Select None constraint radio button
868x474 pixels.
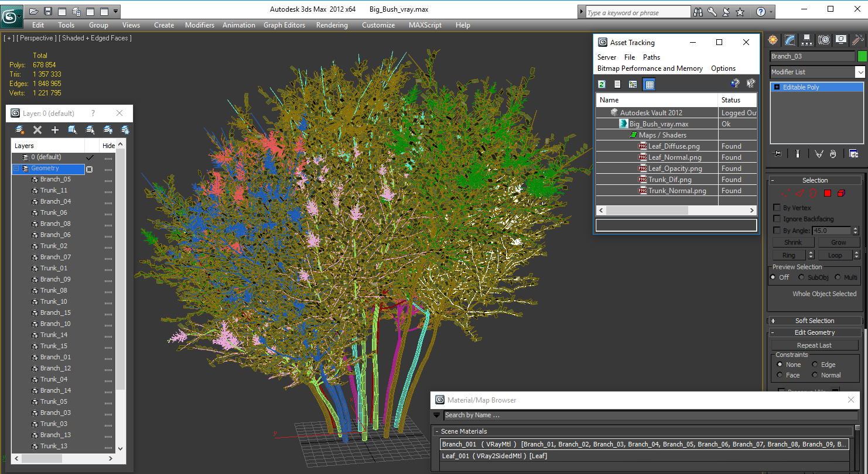(780, 365)
